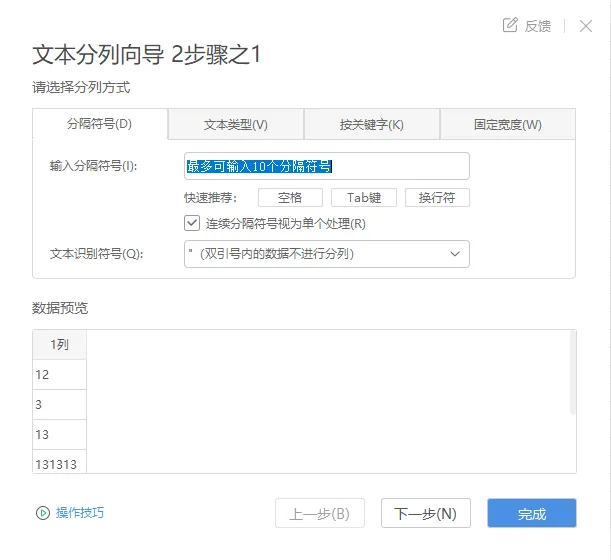Image resolution: width=611 pixels, height=560 pixels.
Task: Open the 操作技巧 tips link
Action: 80,513
